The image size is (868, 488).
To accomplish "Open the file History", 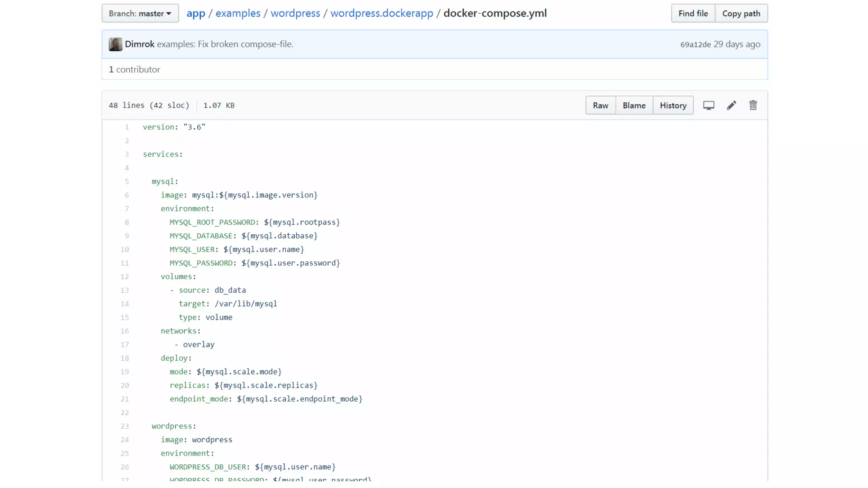I will [x=673, y=105].
